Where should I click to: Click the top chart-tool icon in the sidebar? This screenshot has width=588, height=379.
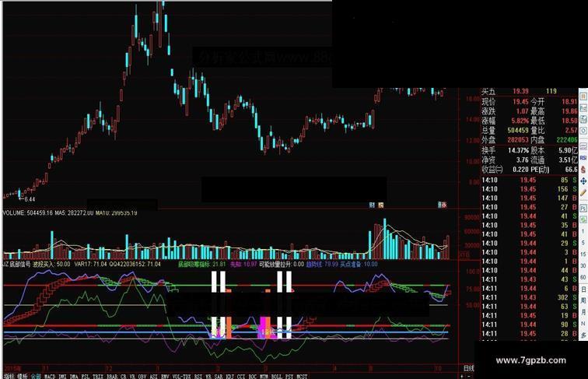pyautogui.click(x=583, y=97)
